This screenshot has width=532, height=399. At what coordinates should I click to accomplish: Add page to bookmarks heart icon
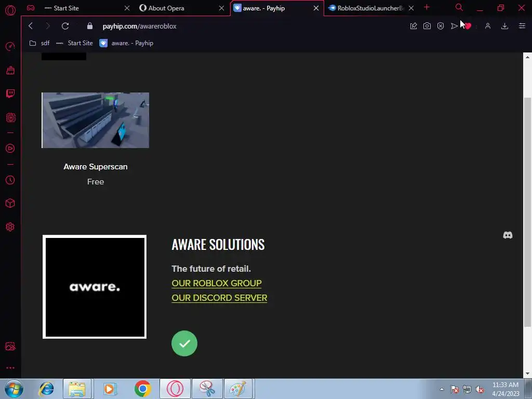pyautogui.click(x=468, y=26)
